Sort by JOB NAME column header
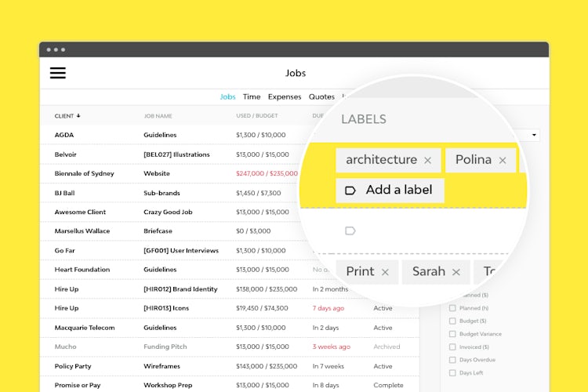The height and width of the screenshot is (392, 588). [158, 116]
